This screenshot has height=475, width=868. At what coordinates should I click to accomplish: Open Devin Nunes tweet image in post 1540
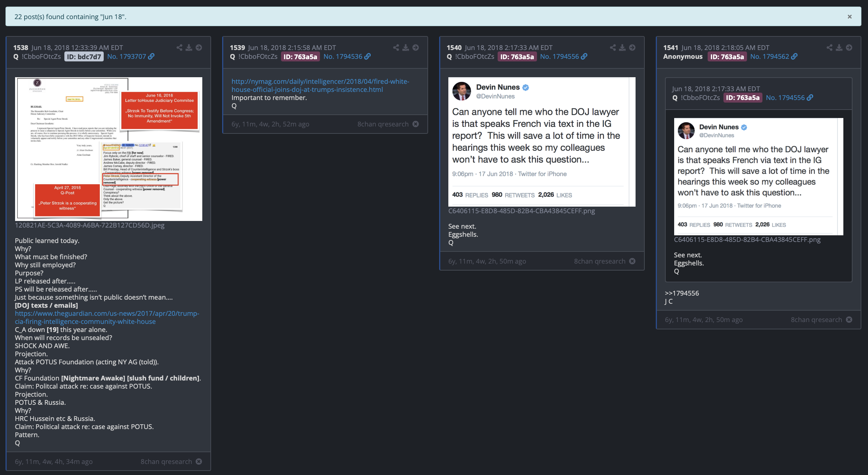point(542,142)
